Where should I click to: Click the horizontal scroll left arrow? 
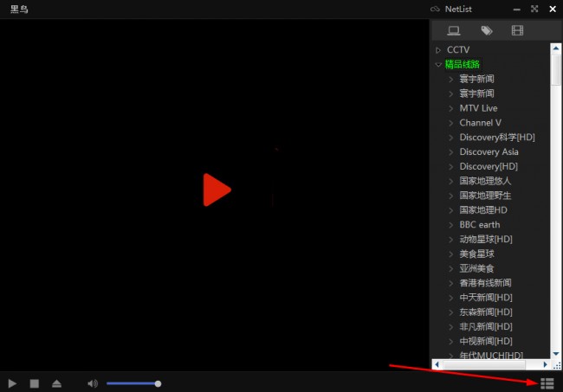[x=437, y=365]
